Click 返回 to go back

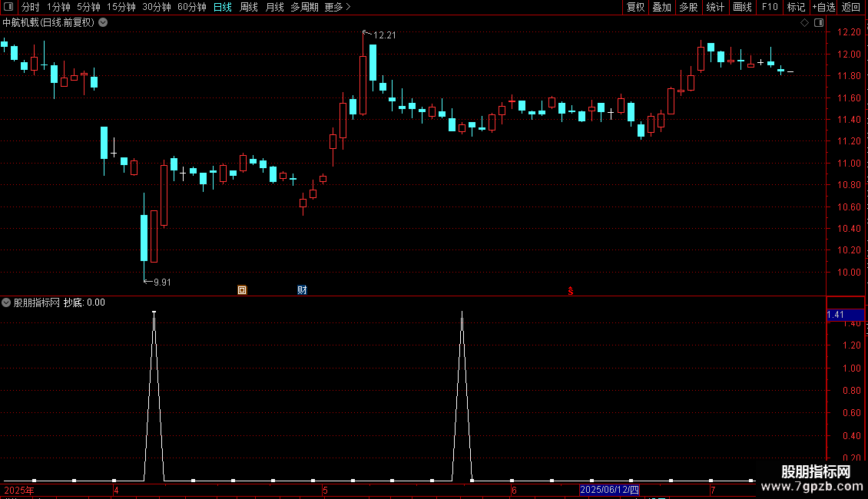pos(851,7)
